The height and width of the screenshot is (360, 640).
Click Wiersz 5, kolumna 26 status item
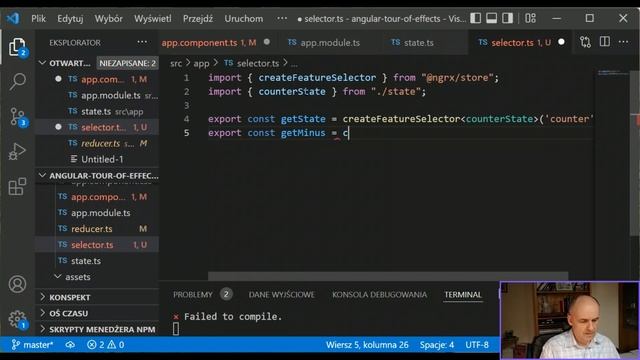pos(367,345)
